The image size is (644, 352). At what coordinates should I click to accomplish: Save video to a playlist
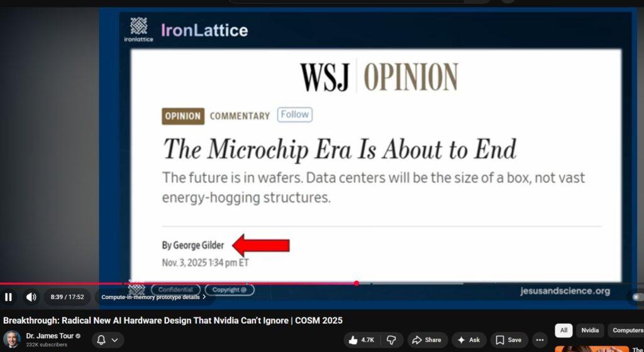click(509, 340)
